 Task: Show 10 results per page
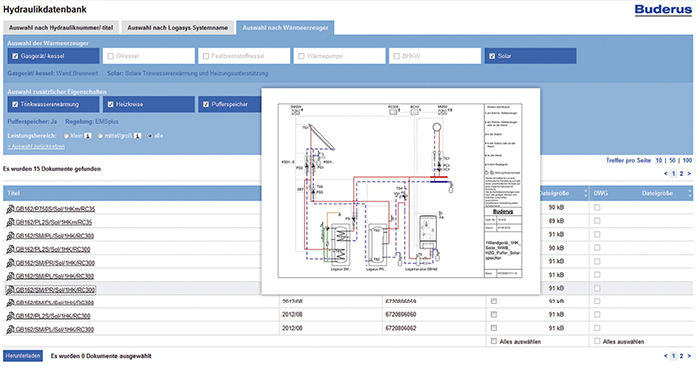[x=659, y=160]
